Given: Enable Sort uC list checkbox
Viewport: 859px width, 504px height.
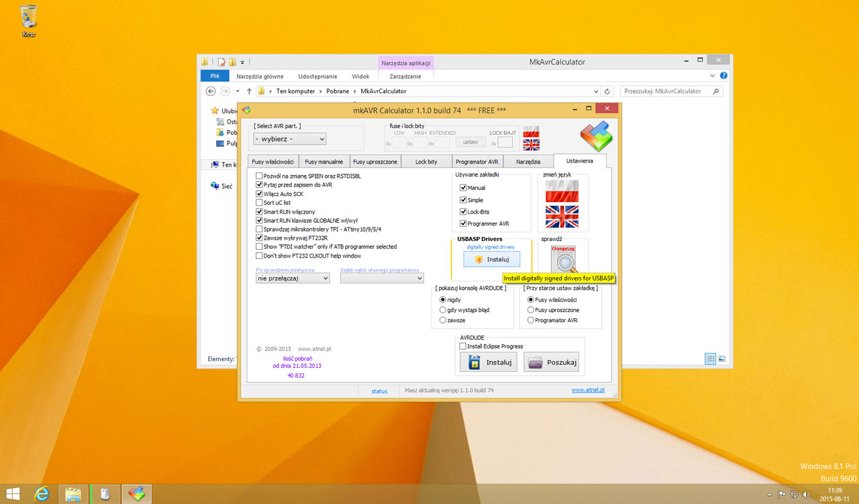Looking at the screenshot, I should point(259,203).
